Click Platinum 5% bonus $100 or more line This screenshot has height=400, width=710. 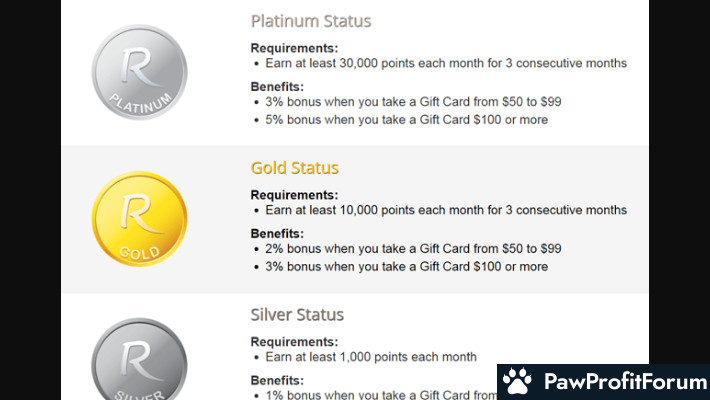coord(407,120)
